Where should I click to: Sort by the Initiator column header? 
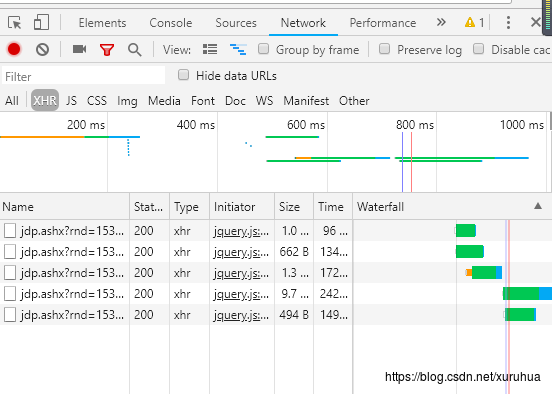click(x=242, y=207)
